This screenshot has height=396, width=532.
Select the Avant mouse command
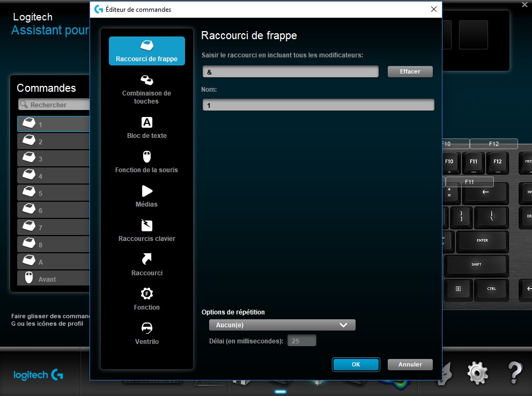click(53, 279)
